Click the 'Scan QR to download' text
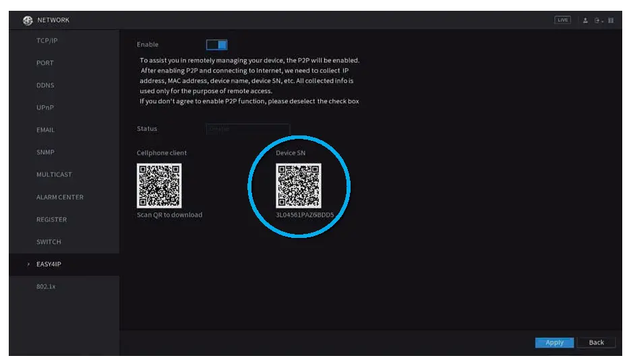631x364 pixels. pyautogui.click(x=169, y=215)
